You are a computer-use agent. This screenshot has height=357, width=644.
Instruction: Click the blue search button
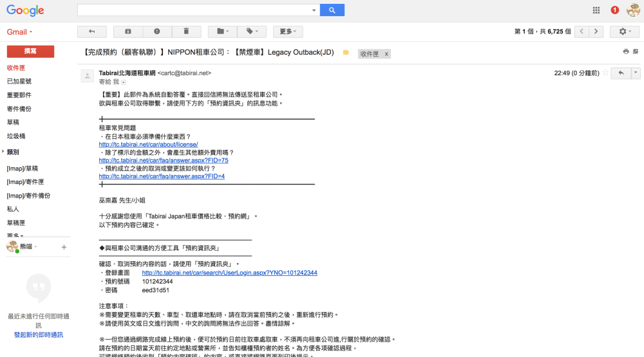(332, 10)
